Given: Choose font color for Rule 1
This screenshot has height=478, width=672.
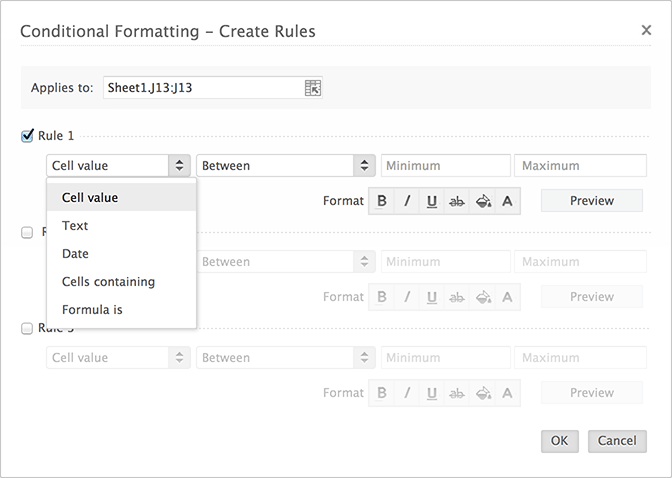Looking at the screenshot, I should tap(507, 201).
